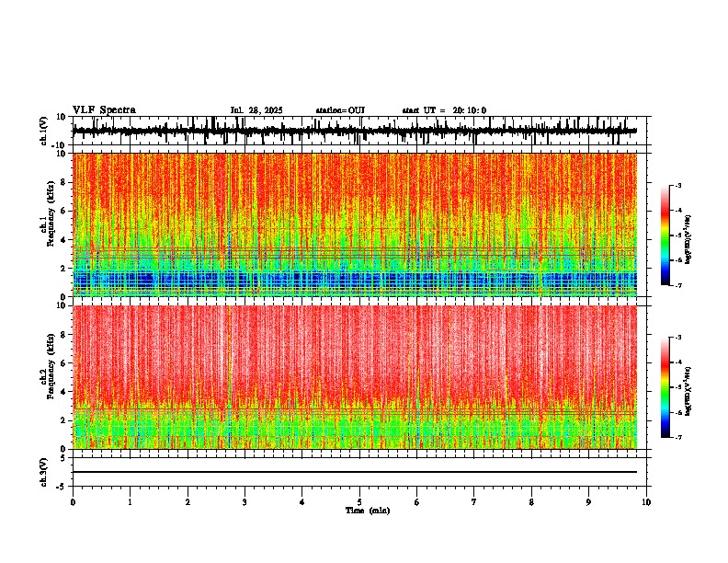Click the ch.1 waveform voltage plot

(x=359, y=131)
